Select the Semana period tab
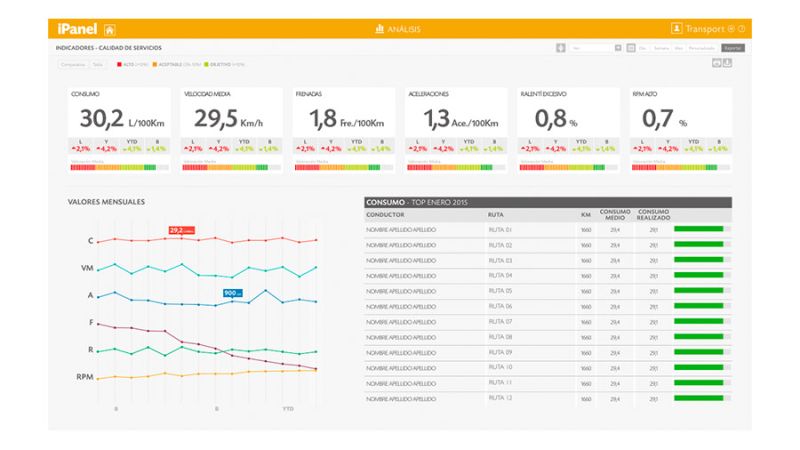Viewport: 800px width, 450px height. (661, 47)
